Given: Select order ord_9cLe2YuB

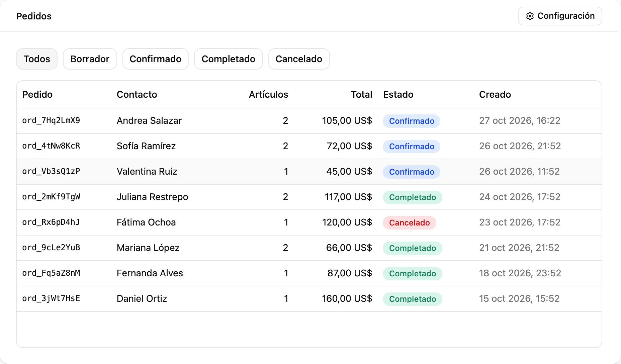Looking at the screenshot, I should pyautogui.click(x=51, y=248).
